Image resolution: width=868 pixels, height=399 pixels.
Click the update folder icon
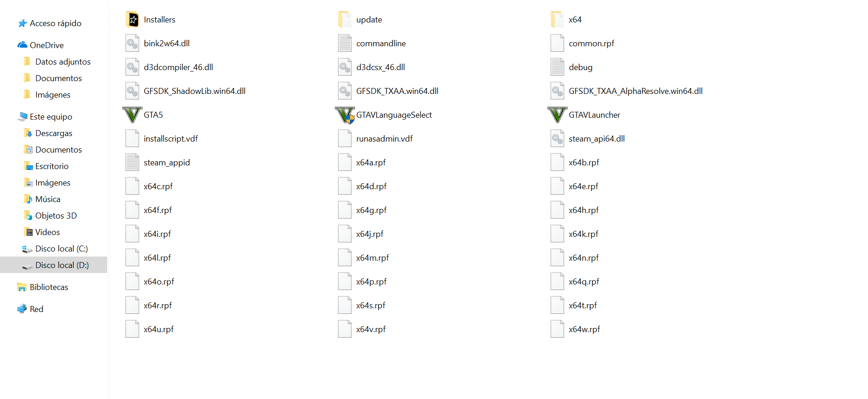345,20
